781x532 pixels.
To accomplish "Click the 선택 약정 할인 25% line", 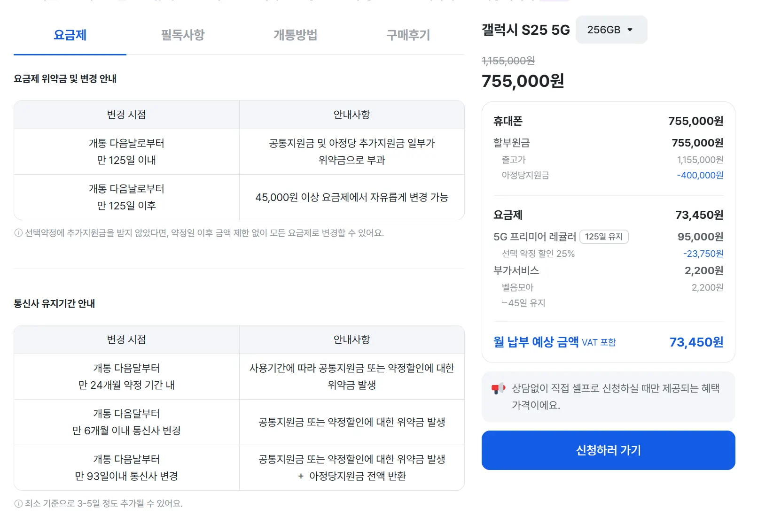I will click(538, 254).
